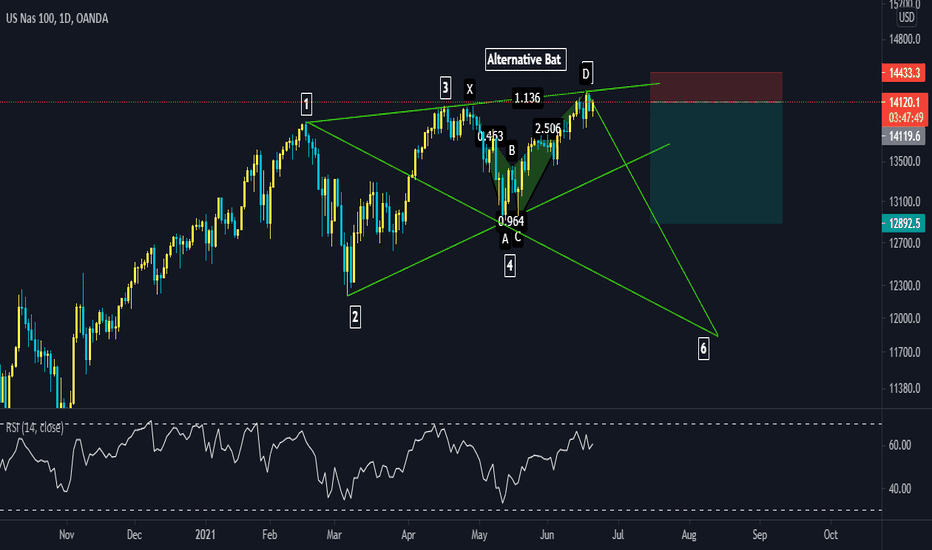
Task: Click the 0.463 ratio label
Action: tap(490, 136)
